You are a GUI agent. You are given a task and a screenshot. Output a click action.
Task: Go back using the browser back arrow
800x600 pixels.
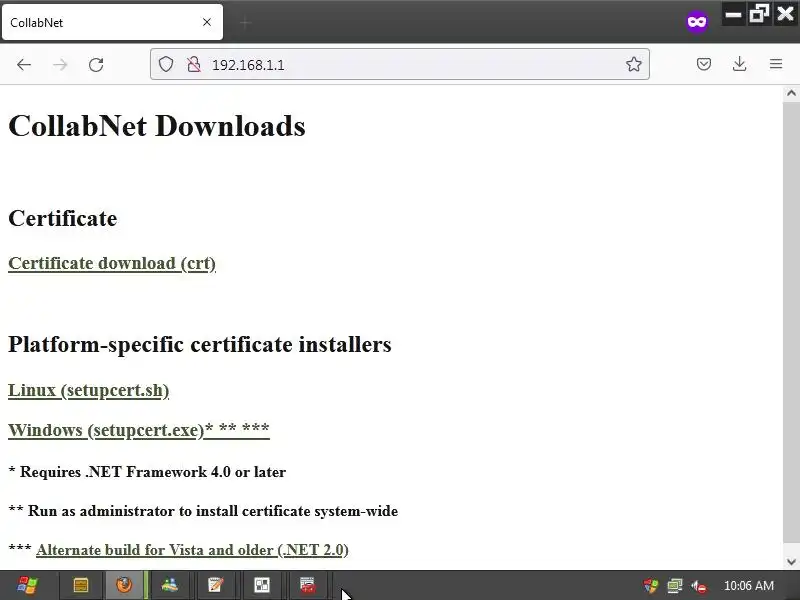coord(24,65)
